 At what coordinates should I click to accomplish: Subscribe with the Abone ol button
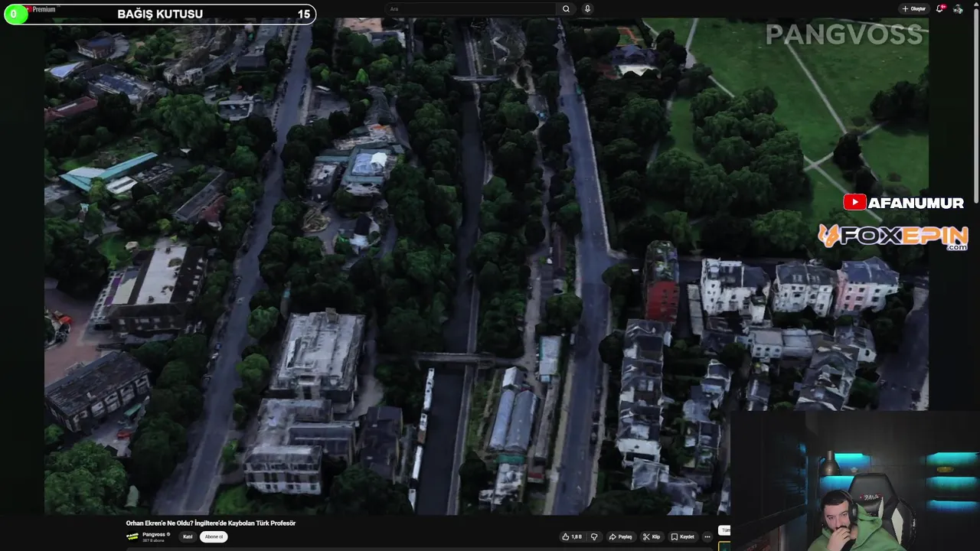coord(214,536)
